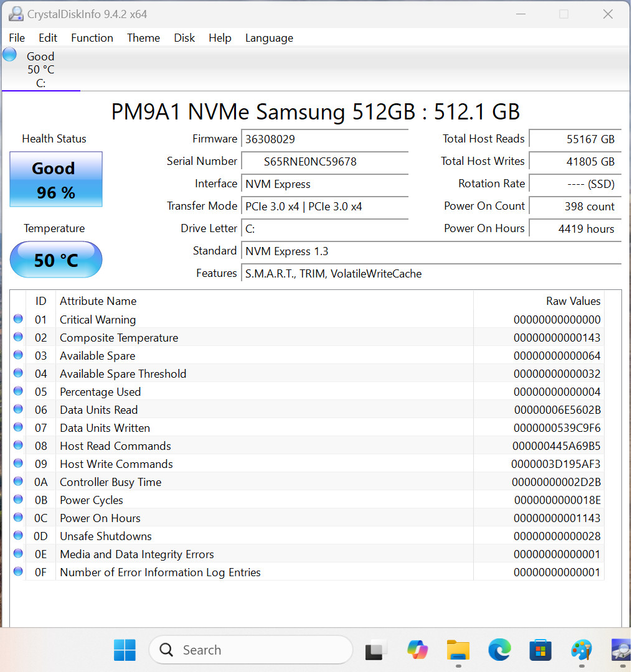The image size is (632, 672).
Task: Click status icon for Data Units Written row
Action: [18, 427]
